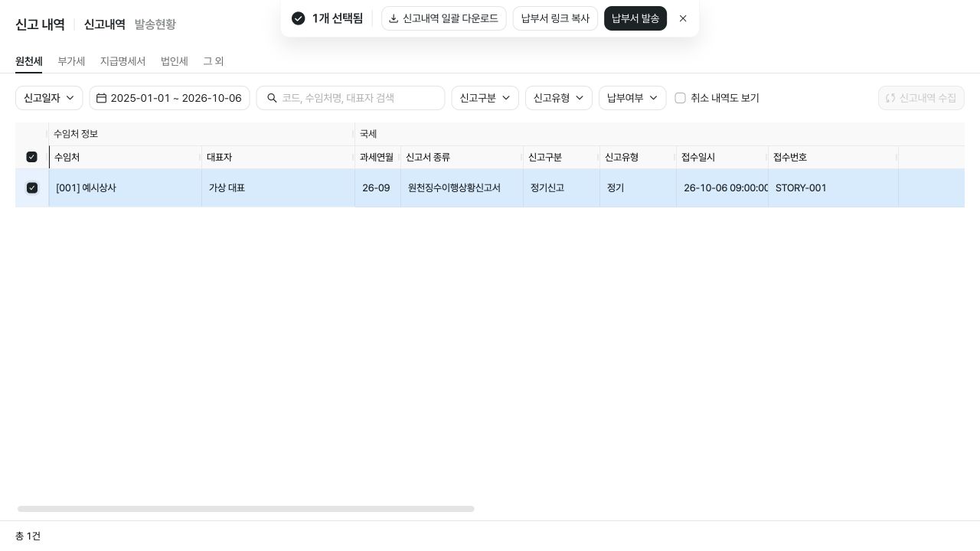Image resolution: width=980 pixels, height=551 pixels.
Task: Switch to the 원천세 tab
Action: (x=29, y=61)
